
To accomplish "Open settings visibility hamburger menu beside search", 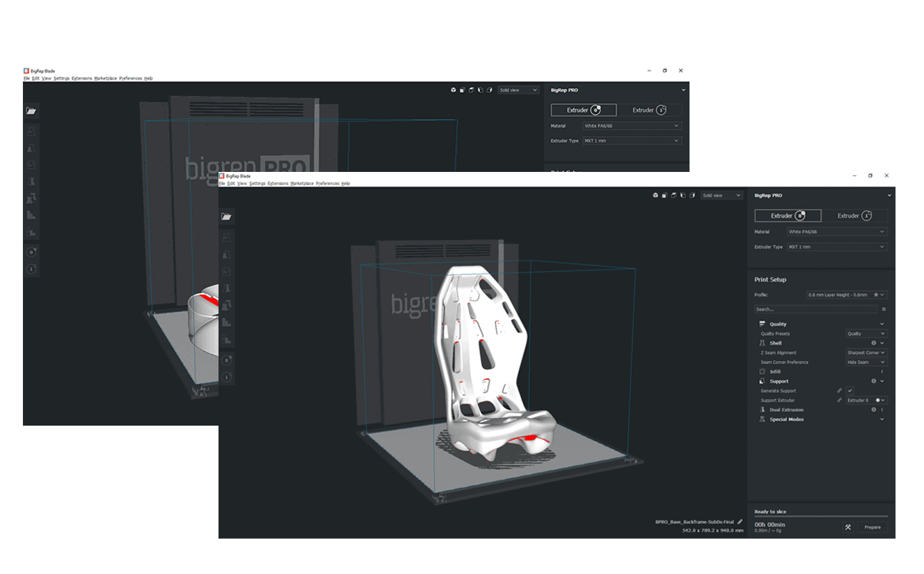I will pos(884,309).
